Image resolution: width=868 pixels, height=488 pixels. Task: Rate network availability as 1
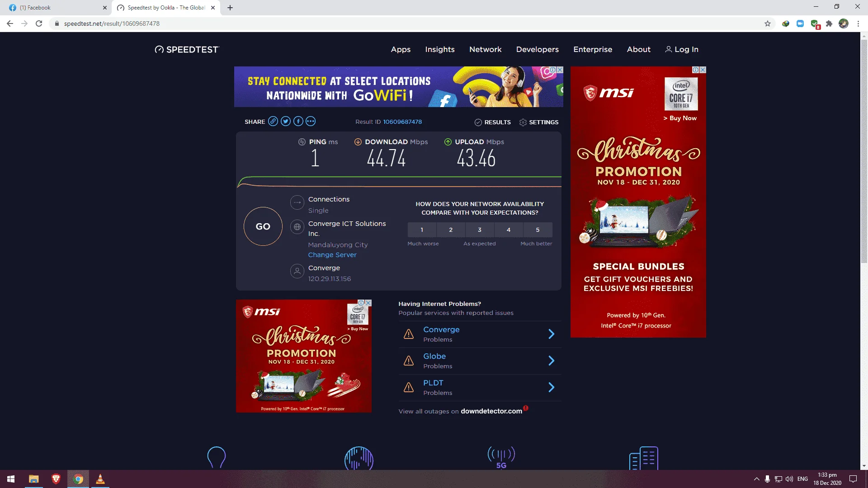point(422,230)
